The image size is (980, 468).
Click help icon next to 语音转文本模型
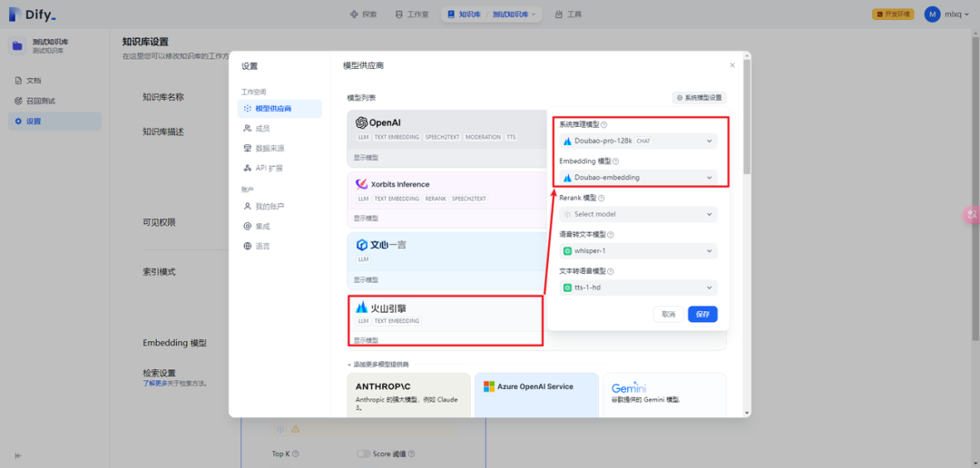click(611, 235)
